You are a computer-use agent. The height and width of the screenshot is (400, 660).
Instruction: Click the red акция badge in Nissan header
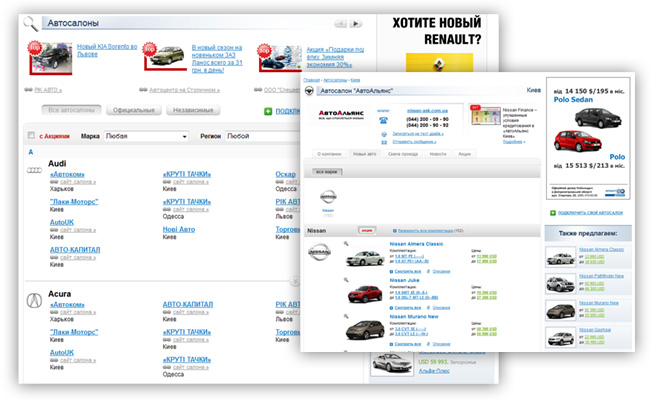[367, 230]
